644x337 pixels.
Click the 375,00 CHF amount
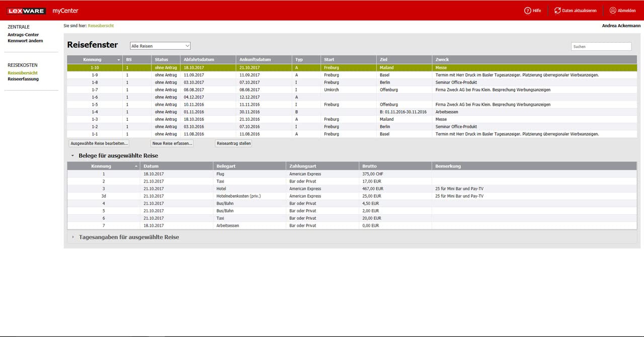[372, 174]
